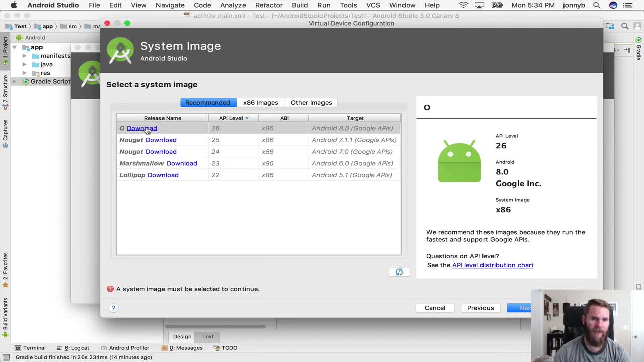
Task: Click the refresh icon below the image table
Action: pyautogui.click(x=399, y=272)
